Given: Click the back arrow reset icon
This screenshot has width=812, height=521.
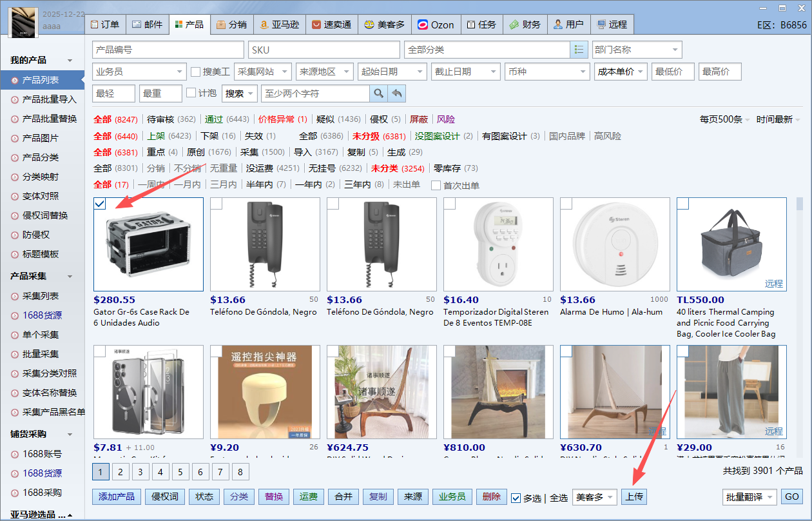Looking at the screenshot, I should coord(397,93).
